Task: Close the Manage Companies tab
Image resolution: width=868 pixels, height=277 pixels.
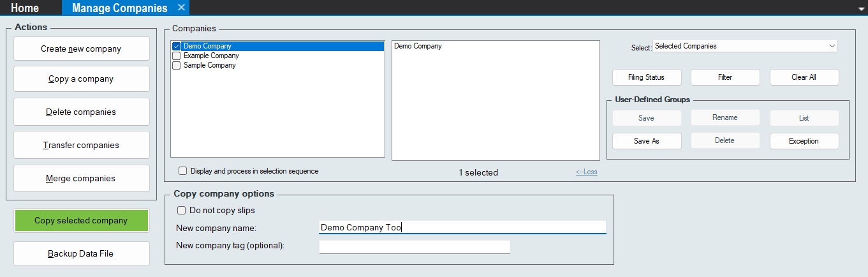Action: pos(181,8)
